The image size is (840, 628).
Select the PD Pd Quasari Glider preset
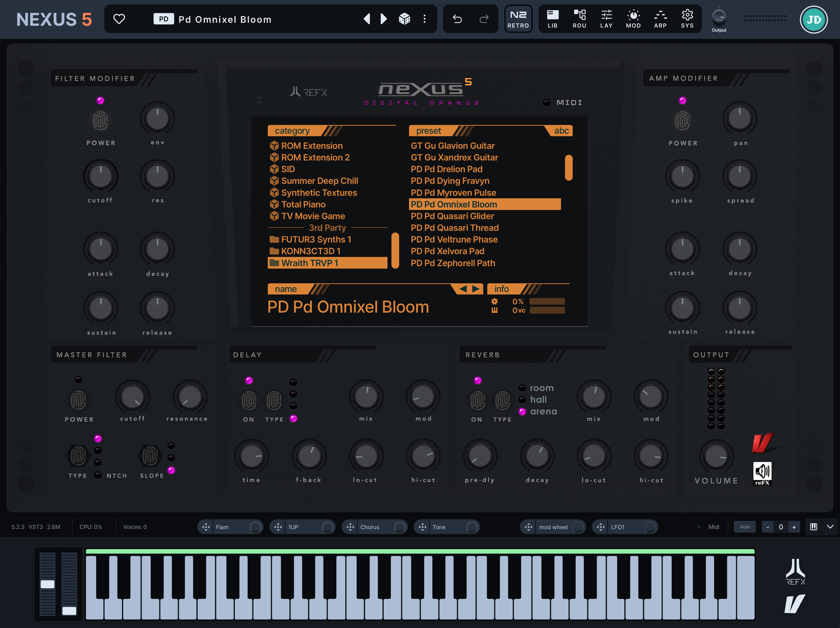452,216
